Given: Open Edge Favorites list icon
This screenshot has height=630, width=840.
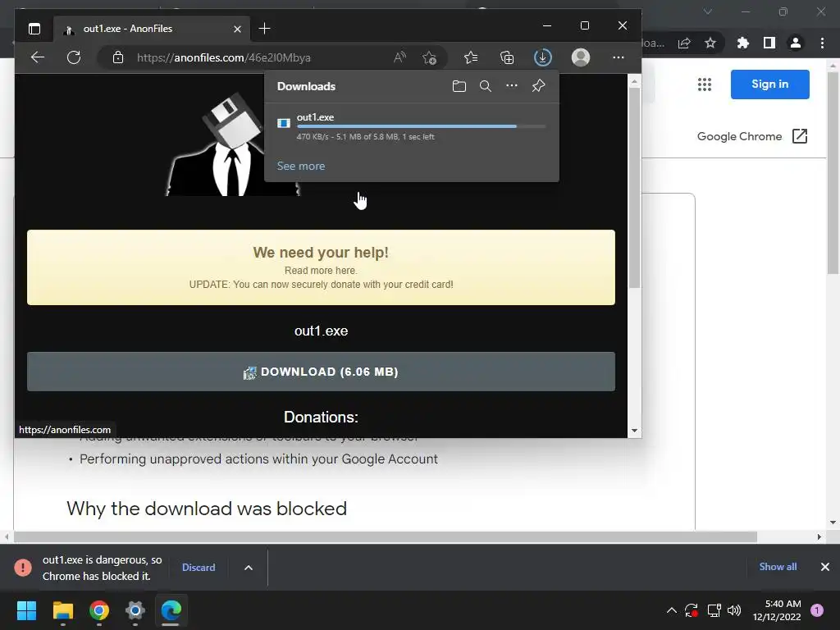Looking at the screenshot, I should (x=471, y=57).
